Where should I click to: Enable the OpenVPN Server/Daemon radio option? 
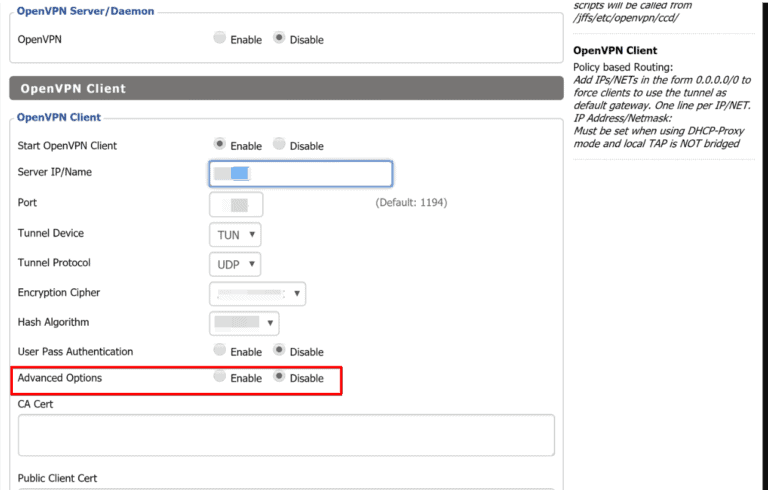[x=220, y=39]
